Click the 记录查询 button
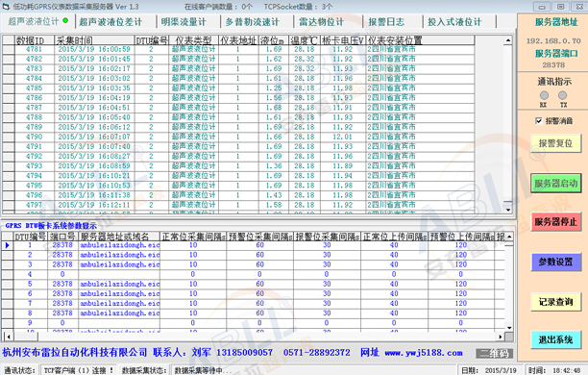The height and width of the screenshot is (375, 588). click(x=555, y=302)
